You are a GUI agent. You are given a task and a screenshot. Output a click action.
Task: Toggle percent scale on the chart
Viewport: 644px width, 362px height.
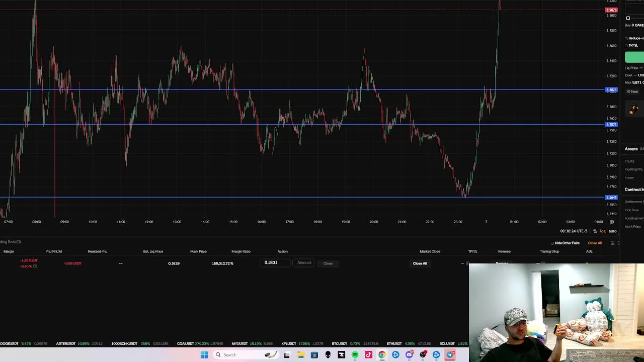click(595, 231)
